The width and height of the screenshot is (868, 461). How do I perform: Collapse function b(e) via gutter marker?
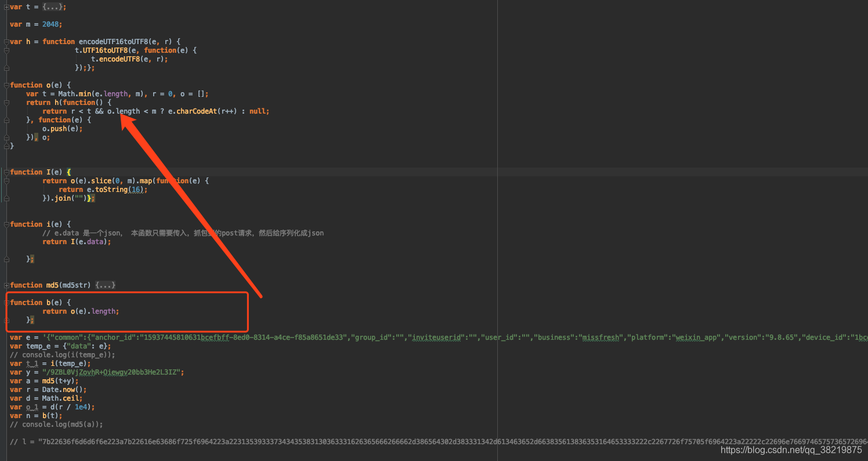pos(6,303)
